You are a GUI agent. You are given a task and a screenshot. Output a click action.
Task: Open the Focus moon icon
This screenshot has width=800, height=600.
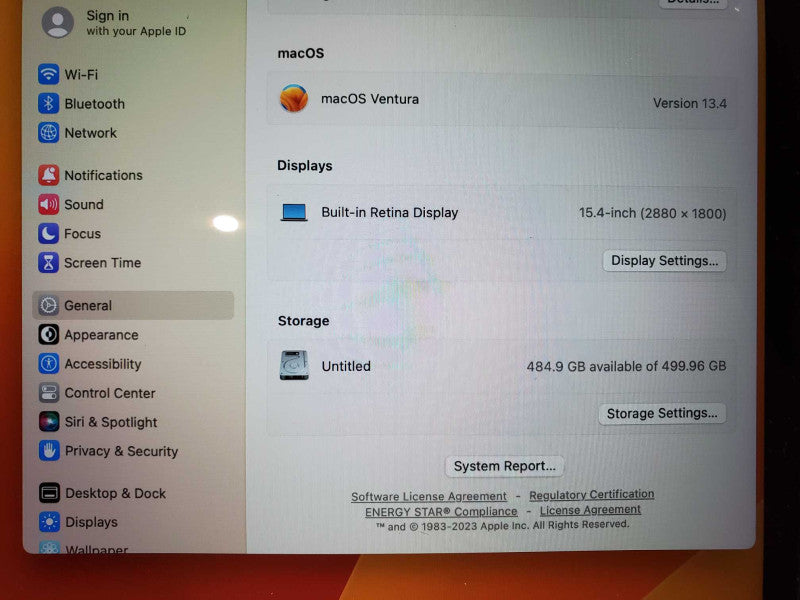[x=48, y=233]
